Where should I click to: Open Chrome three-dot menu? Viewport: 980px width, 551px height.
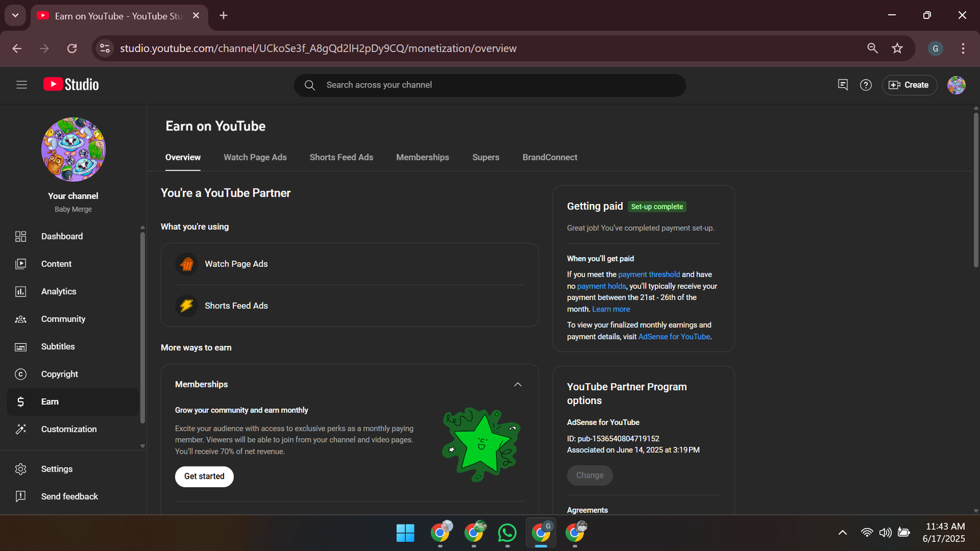point(963,48)
